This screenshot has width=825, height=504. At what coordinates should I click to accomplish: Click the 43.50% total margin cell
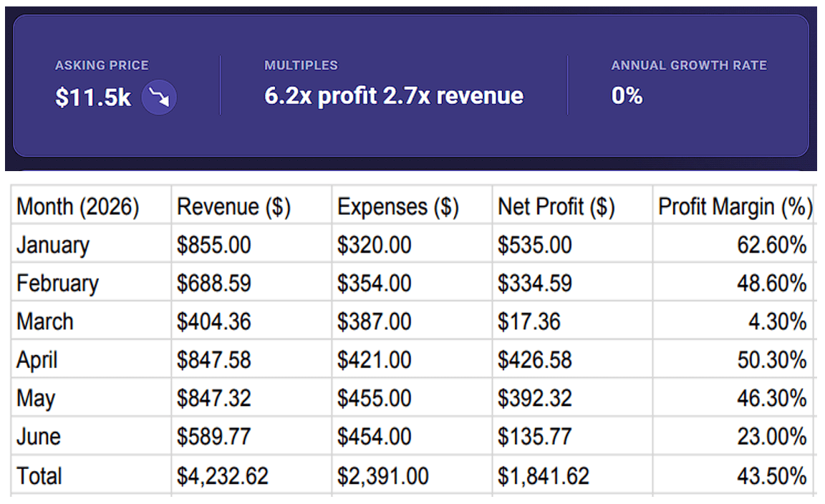pos(733,475)
